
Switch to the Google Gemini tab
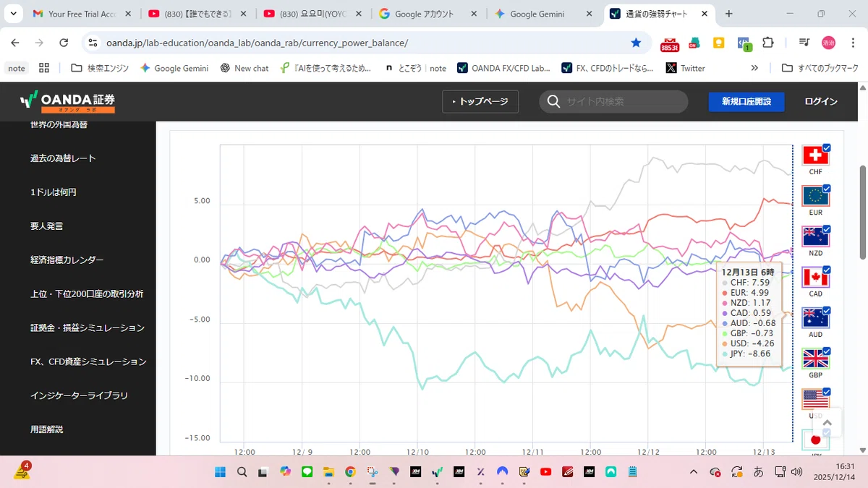[544, 14]
